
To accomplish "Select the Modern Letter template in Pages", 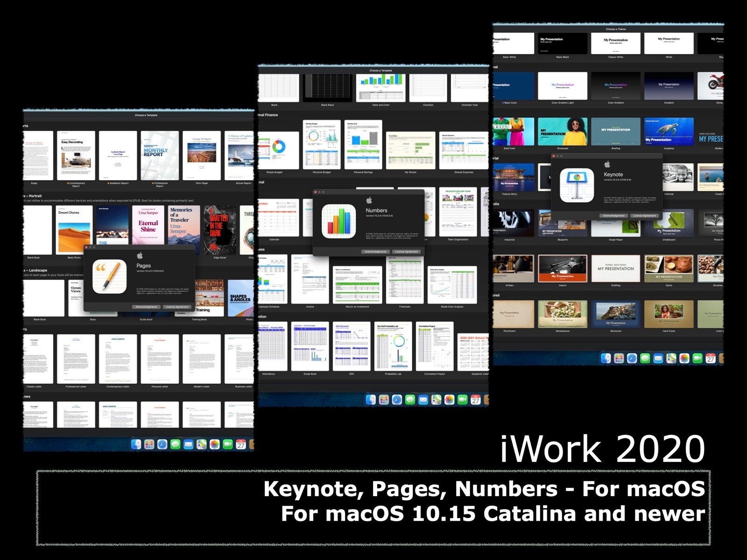I will click(202, 359).
